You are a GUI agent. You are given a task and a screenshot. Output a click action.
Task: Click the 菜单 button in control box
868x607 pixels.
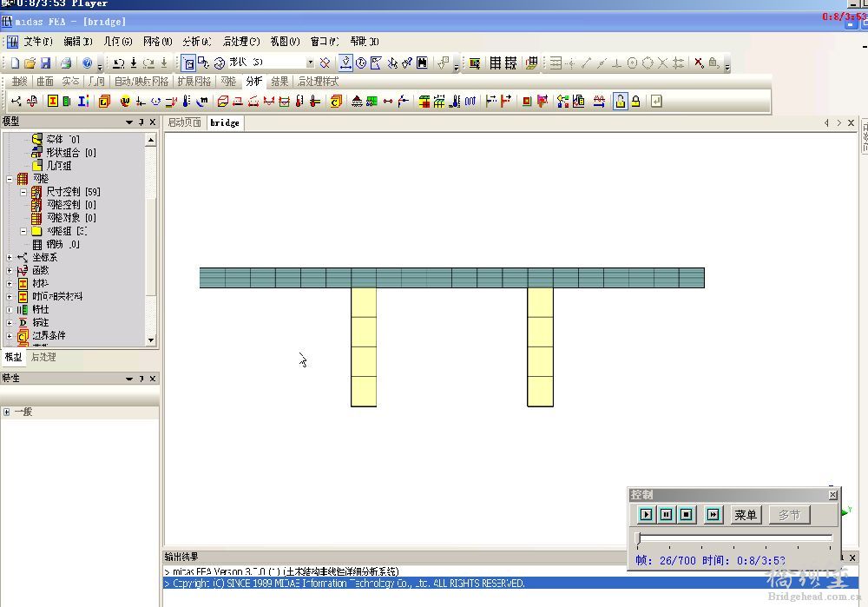pos(745,514)
